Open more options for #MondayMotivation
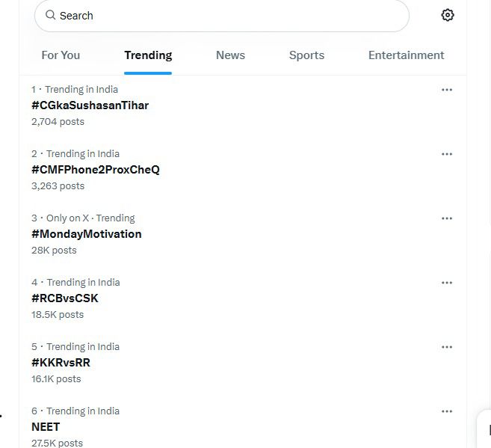 point(447,218)
